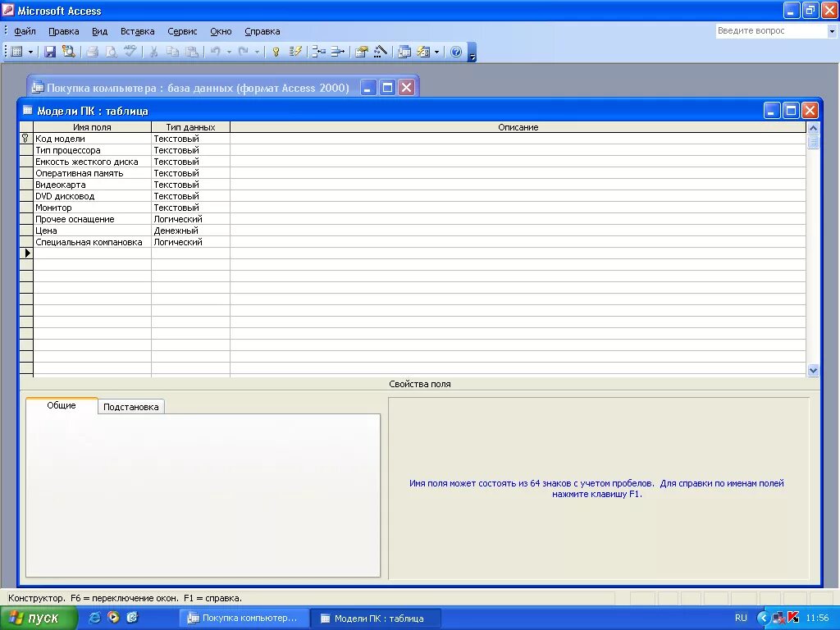This screenshot has height=630, width=840.
Task: Click the Redo arrow icon
Action: click(x=243, y=52)
